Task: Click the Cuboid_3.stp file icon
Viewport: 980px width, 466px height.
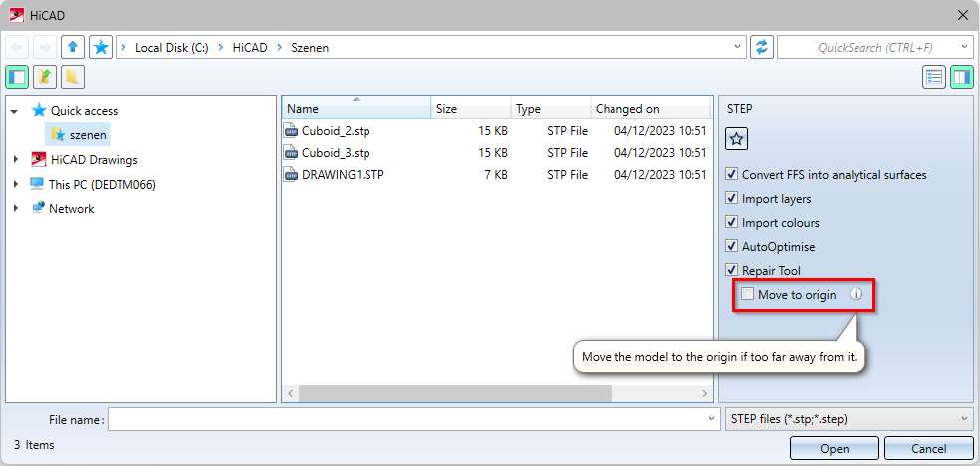Action: (291, 153)
